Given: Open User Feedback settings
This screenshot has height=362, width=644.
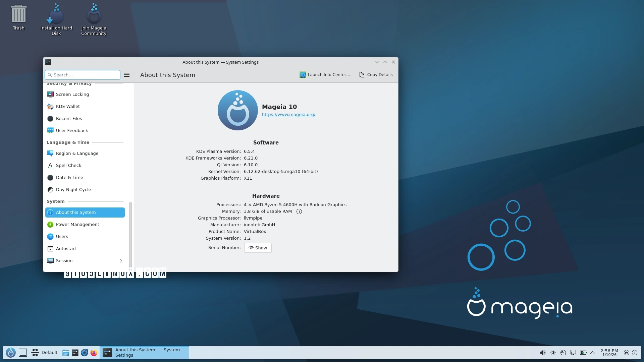Looking at the screenshot, I should tap(71, 130).
